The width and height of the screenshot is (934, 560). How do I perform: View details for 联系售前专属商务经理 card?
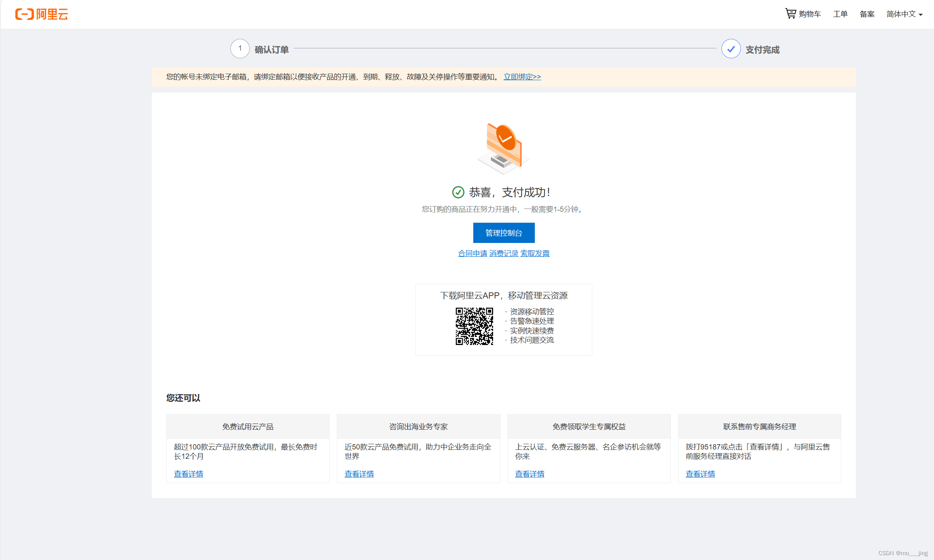point(700,474)
